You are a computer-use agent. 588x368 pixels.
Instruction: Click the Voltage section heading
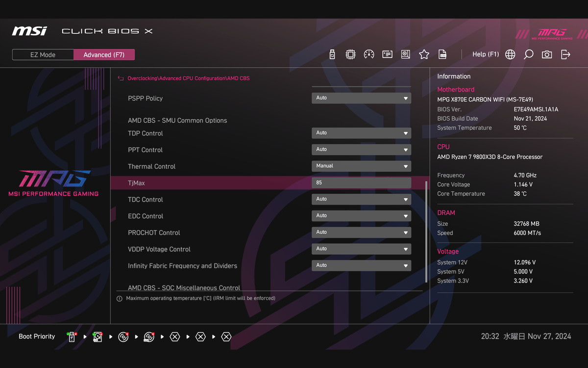click(x=448, y=252)
